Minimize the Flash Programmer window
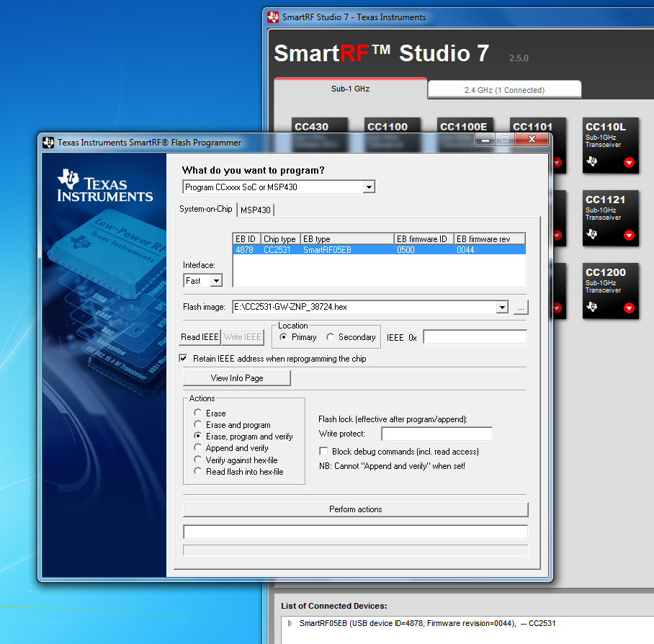654x644 pixels. click(x=485, y=140)
